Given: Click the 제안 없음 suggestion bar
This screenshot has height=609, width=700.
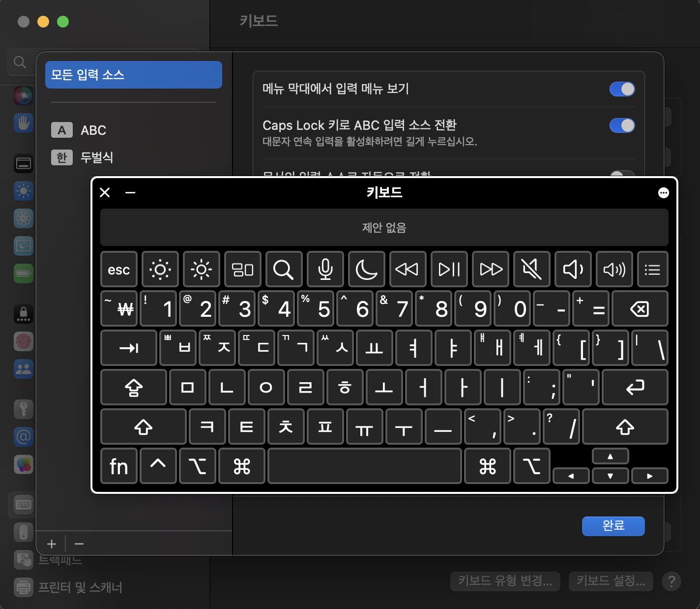Looking at the screenshot, I should point(384,227).
